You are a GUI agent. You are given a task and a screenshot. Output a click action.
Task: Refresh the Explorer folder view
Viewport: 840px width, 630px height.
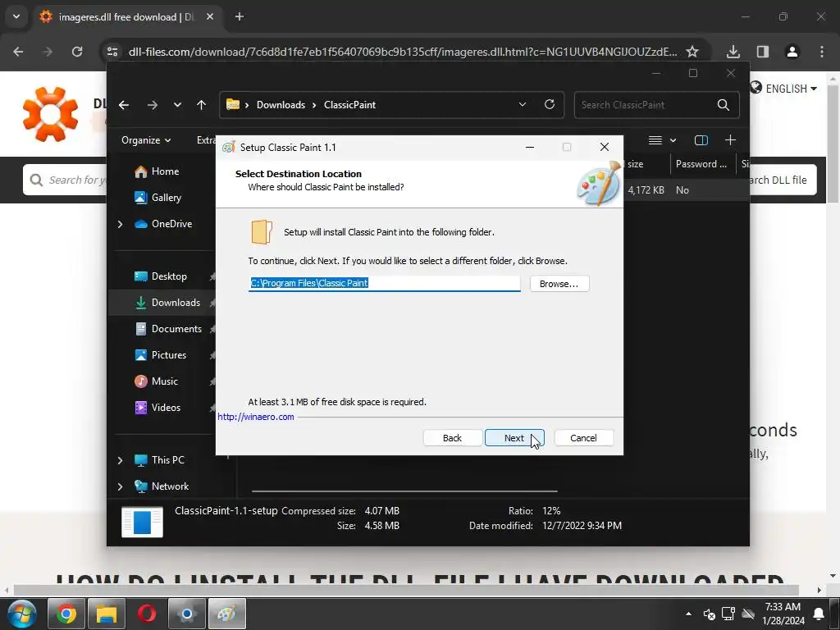coord(549,104)
